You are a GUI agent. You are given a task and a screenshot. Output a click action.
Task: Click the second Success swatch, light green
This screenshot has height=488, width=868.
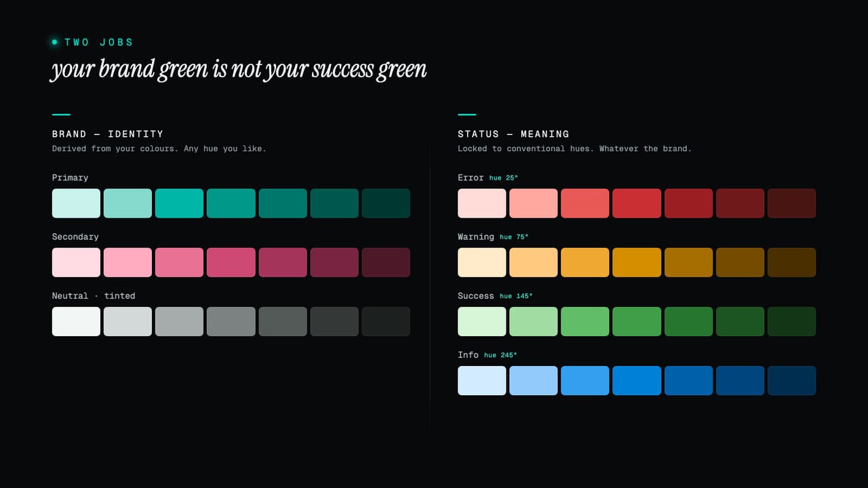click(533, 321)
